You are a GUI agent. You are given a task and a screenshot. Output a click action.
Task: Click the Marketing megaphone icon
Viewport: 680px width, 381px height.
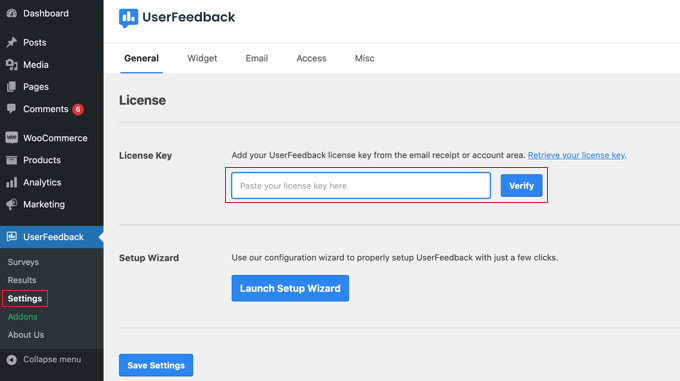tap(12, 204)
